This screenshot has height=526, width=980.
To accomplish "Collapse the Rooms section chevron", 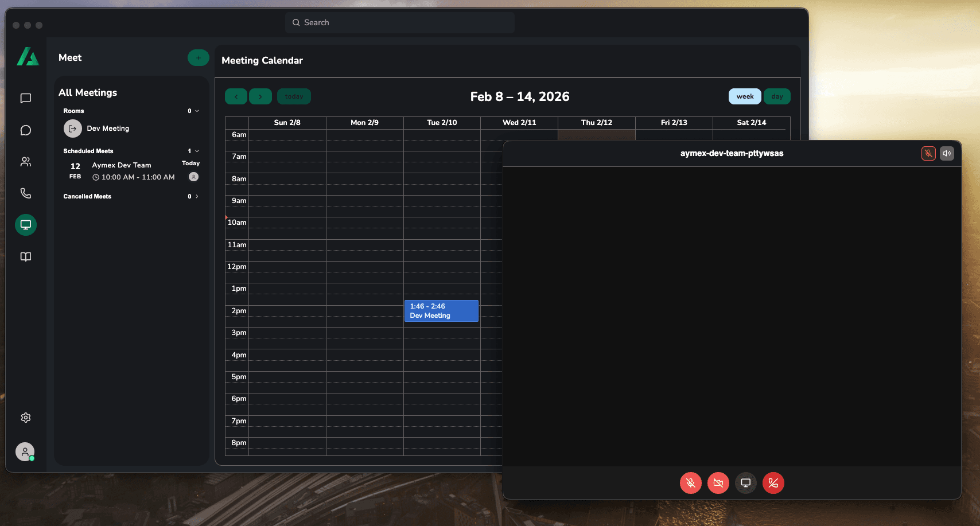I will 197,111.
